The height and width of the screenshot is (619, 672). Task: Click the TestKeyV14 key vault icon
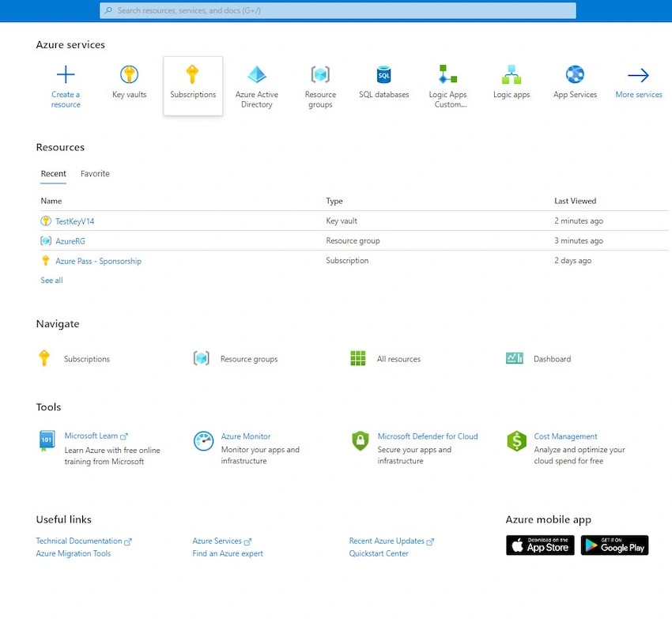pyautogui.click(x=45, y=221)
